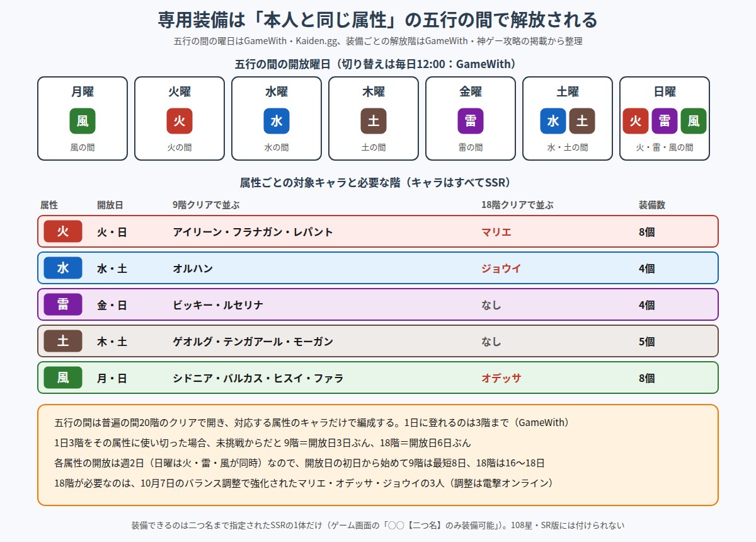Click the 水・土の間 caption
This screenshot has width=756, height=542.
(568, 147)
